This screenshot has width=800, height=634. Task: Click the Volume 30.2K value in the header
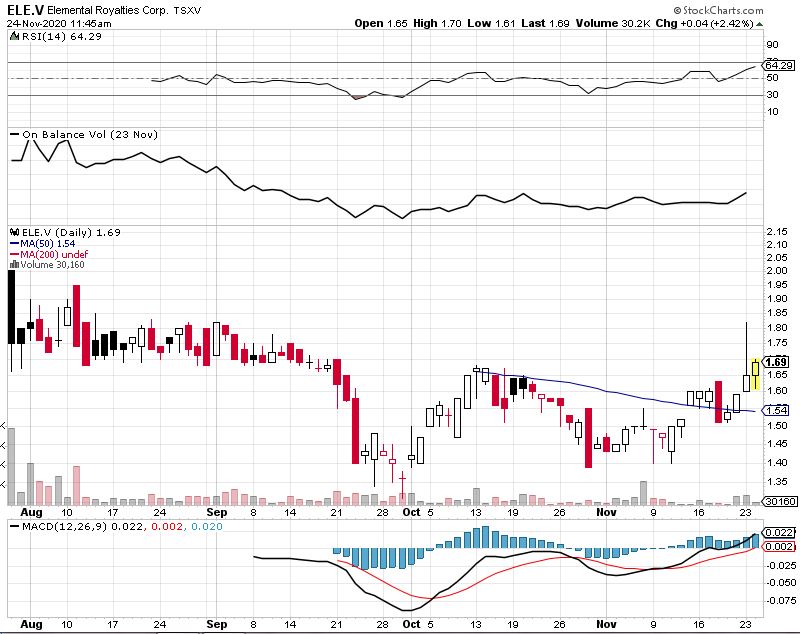coord(613,23)
